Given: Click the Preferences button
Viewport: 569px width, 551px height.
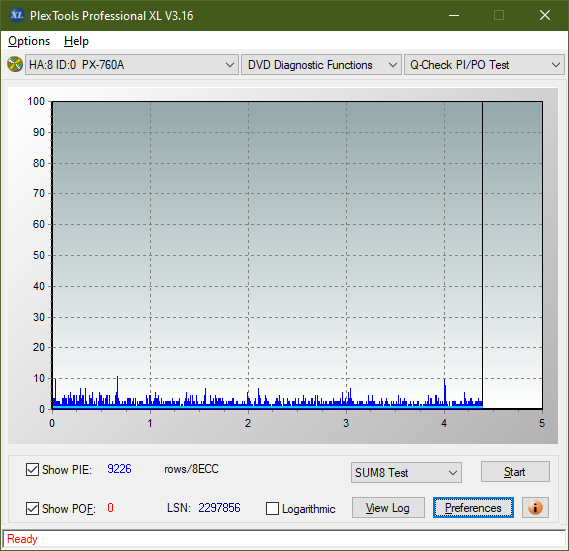Looking at the screenshot, I should click(473, 507).
